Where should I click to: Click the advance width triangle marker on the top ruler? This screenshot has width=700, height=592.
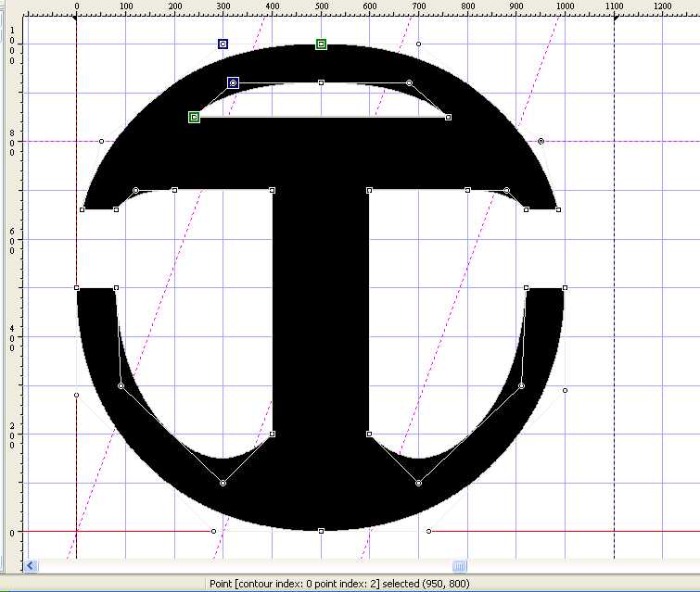coord(616,19)
